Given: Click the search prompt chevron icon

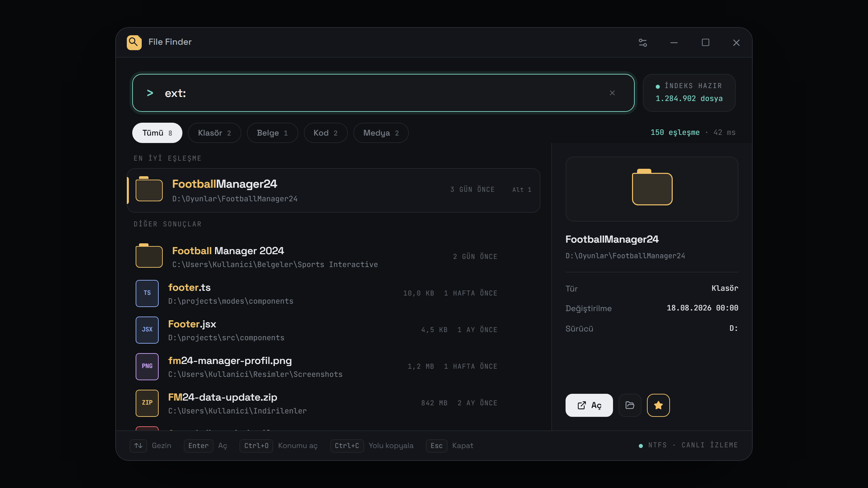Looking at the screenshot, I should (x=150, y=93).
